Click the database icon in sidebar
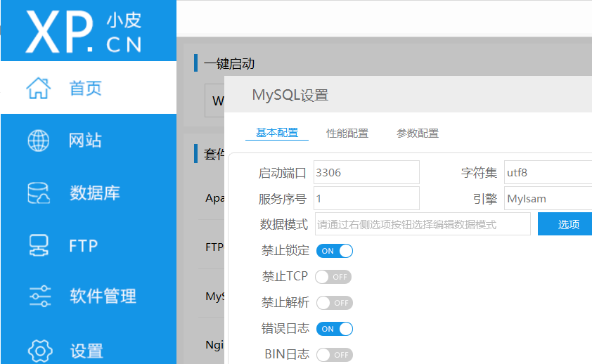This screenshot has width=592, height=364. (x=39, y=193)
